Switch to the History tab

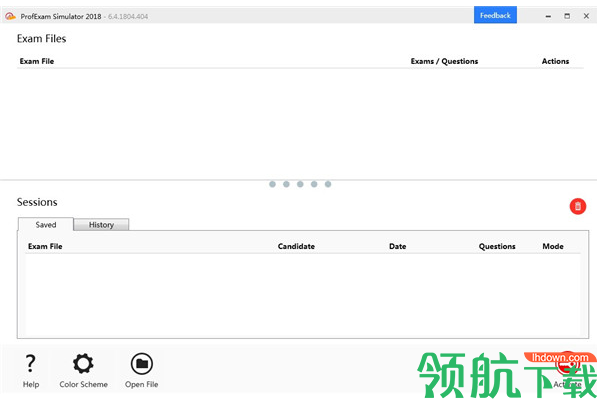(101, 225)
